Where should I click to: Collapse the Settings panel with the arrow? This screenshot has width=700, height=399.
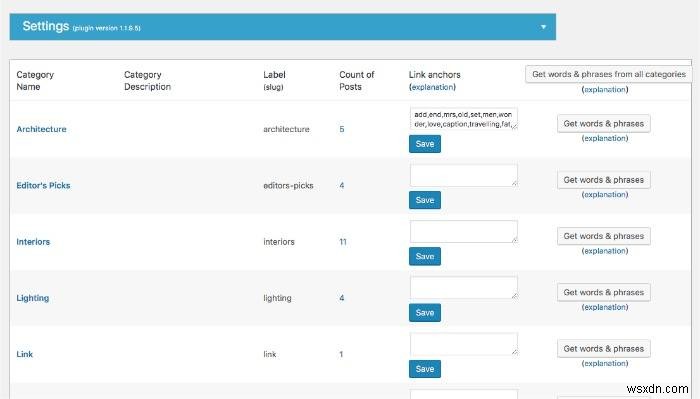pos(543,27)
